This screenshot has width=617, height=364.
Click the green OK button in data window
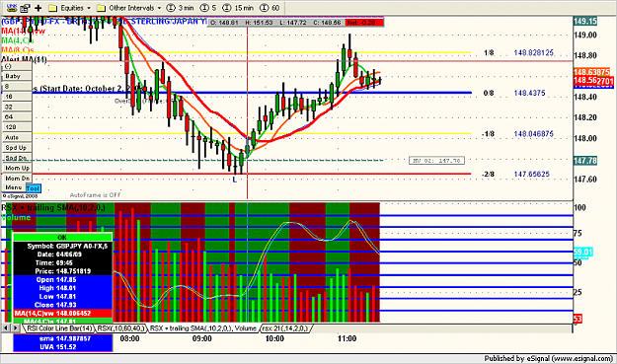click(62, 238)
